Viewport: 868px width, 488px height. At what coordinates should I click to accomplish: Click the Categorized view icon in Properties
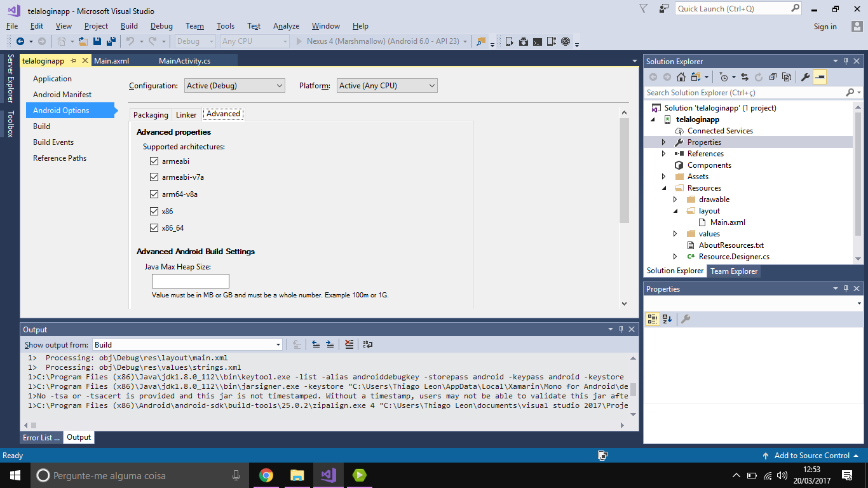(653, 319)
